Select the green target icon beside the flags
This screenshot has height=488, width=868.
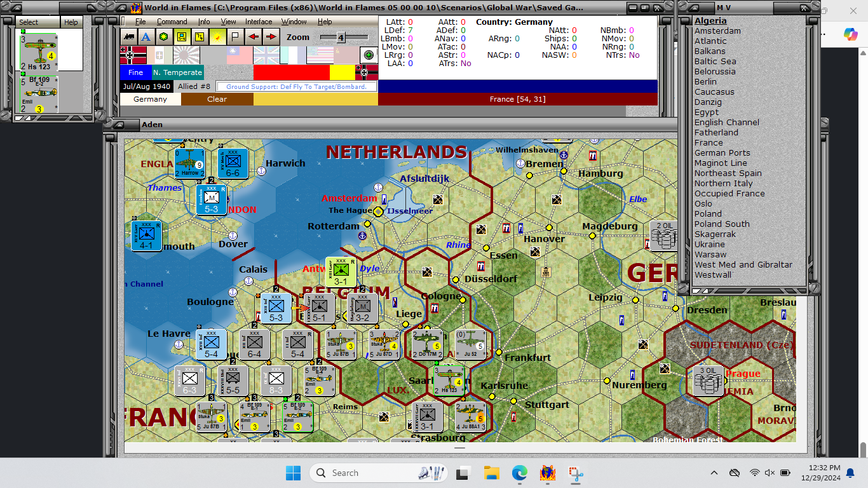point(367,55)
